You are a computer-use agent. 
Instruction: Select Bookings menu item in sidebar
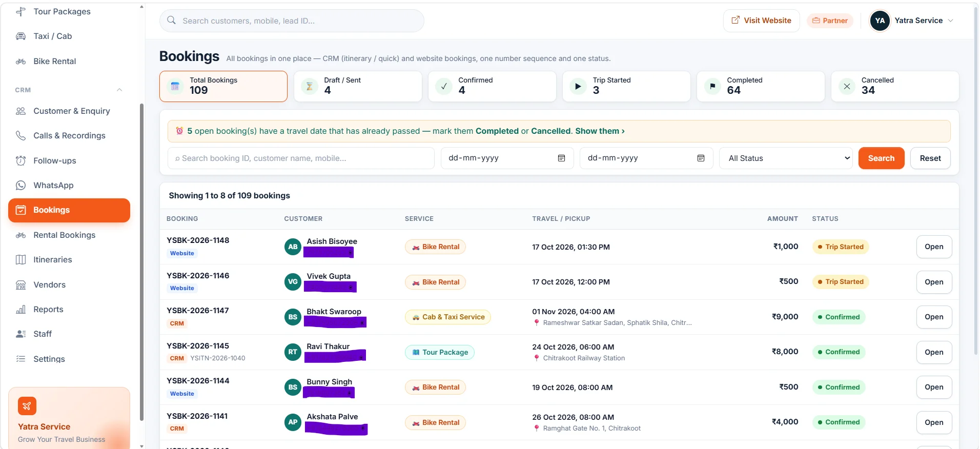point(69,210)
